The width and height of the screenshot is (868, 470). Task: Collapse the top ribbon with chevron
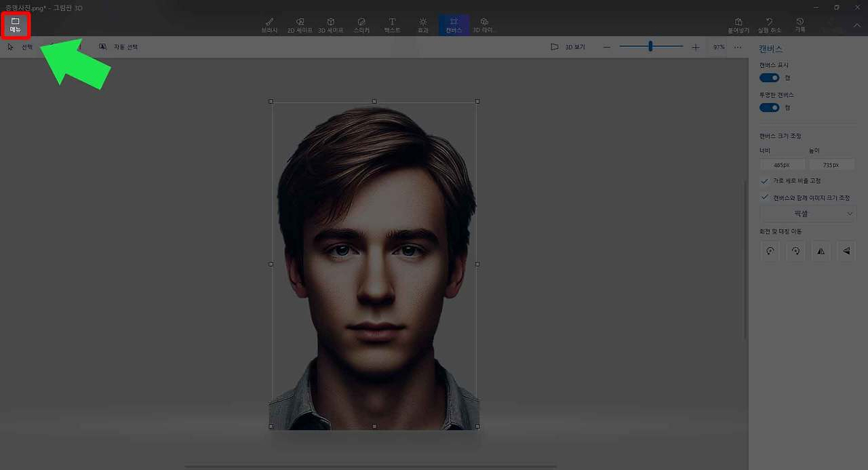point(856,26)
